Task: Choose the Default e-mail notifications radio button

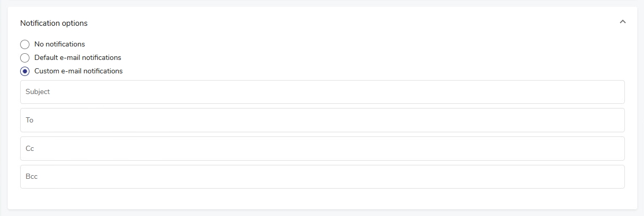Action: [x=25, y=58]
